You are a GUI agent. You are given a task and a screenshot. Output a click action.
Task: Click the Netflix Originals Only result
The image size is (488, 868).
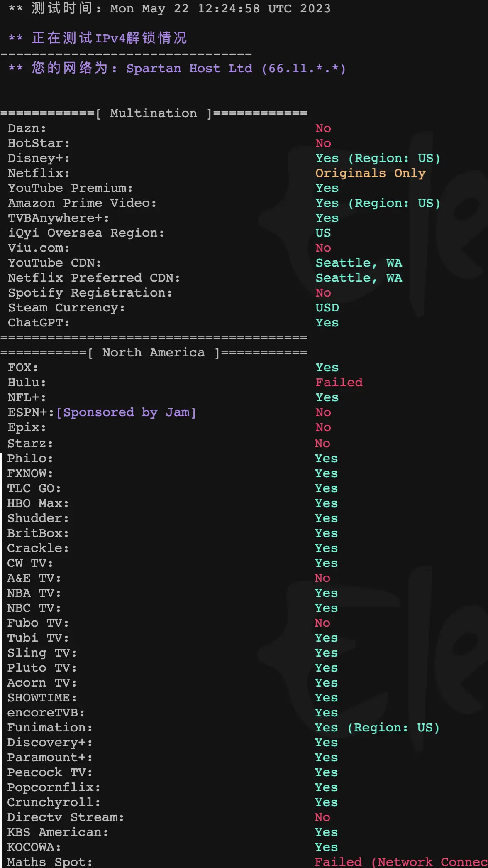point(370,173)
